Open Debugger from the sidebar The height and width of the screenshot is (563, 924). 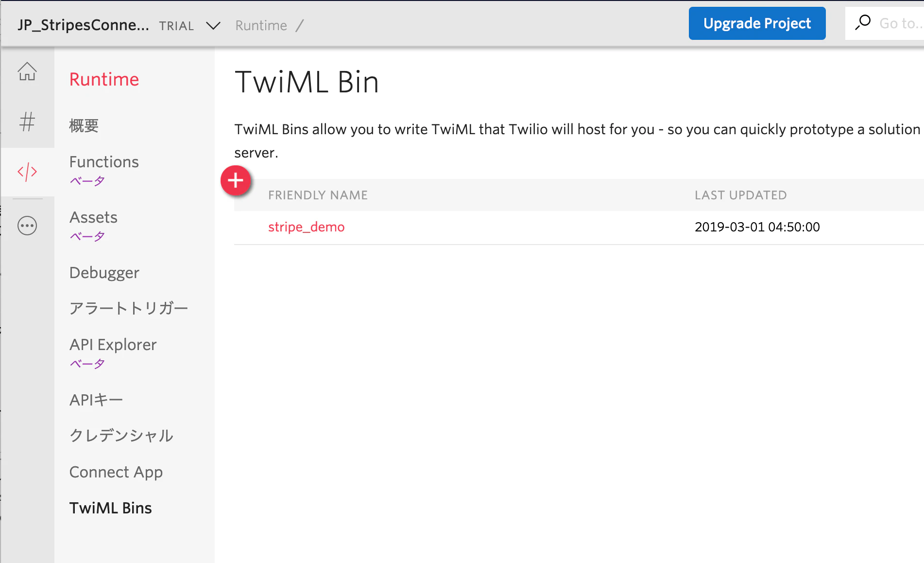pos(104,272)
